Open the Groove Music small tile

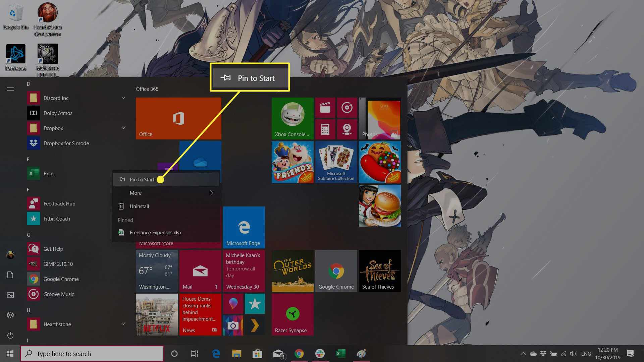(347, 108)
